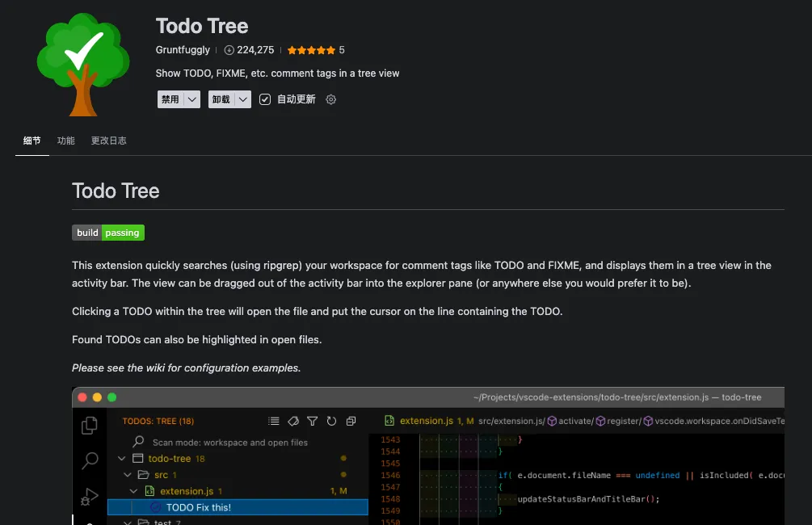Click the check circle beside TODO Fix this!
Image resolution: width=812 pixels, height=525 pixels.
(155, 507)
